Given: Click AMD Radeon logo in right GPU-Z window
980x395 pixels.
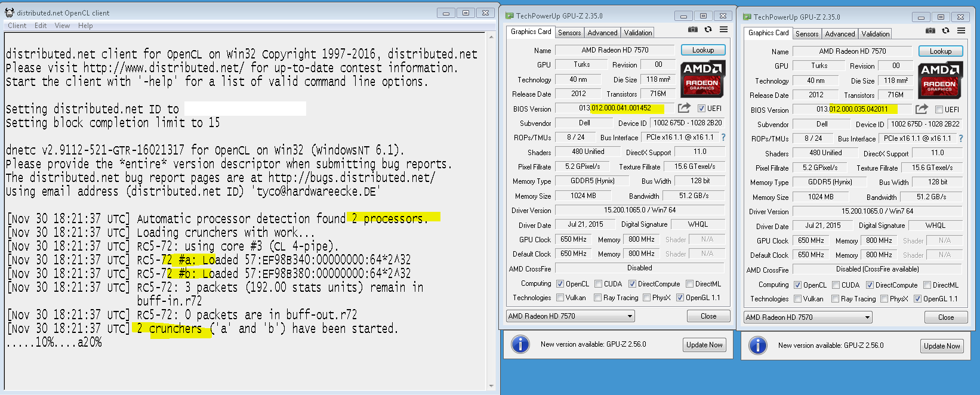Looking at the screenshot, I should (940, 79).
